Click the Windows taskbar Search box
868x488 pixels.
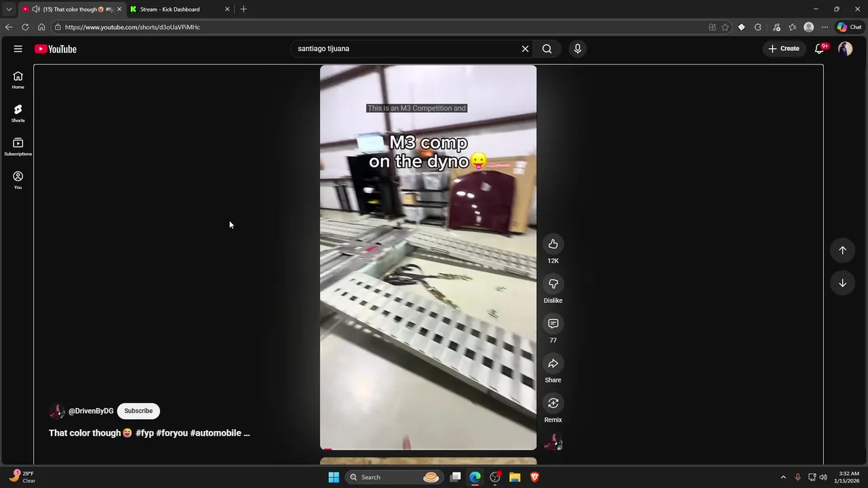point(393,477)
